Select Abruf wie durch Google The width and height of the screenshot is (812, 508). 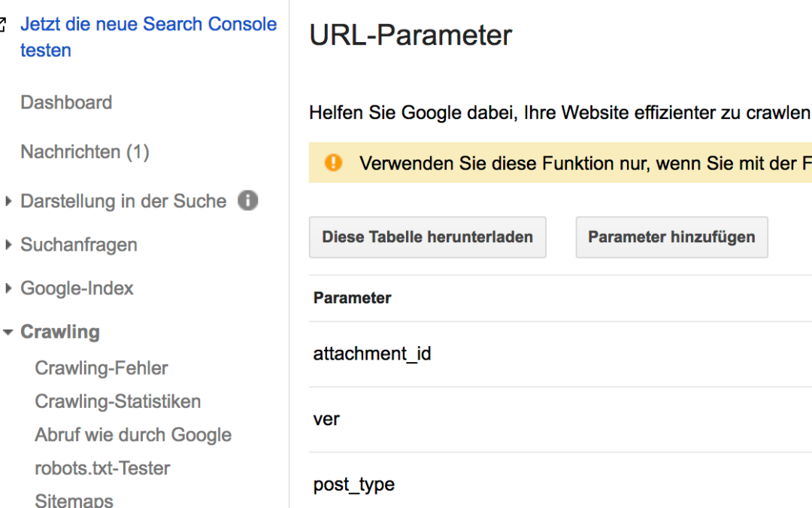pos(133,435)
